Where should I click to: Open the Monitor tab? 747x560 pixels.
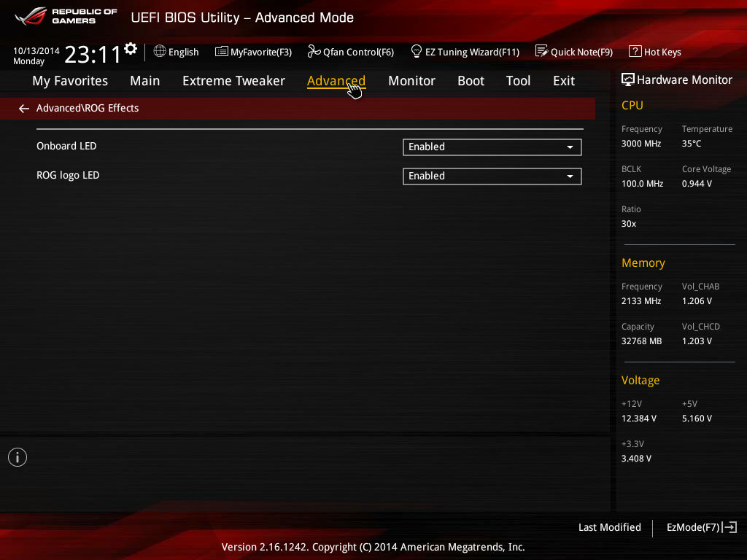[411, 81]
